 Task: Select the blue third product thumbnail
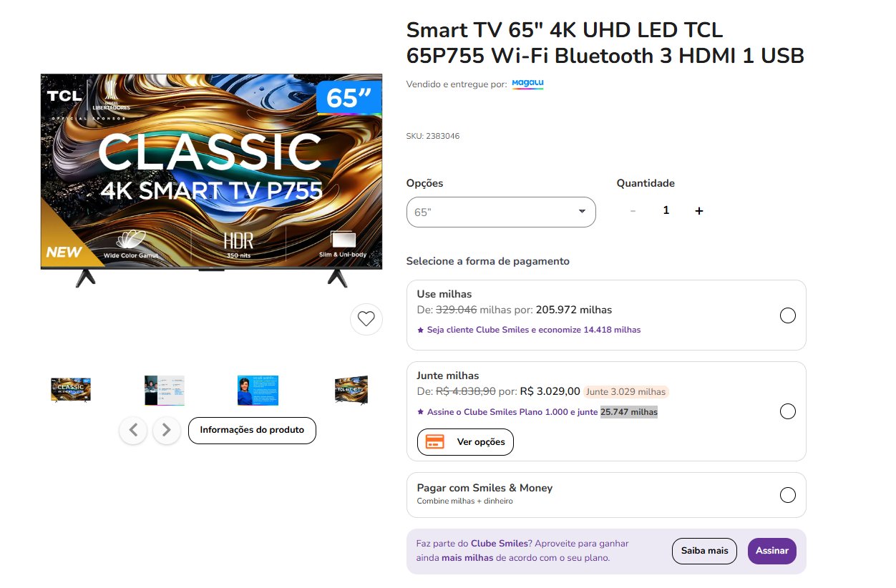(x=258, y=390)
